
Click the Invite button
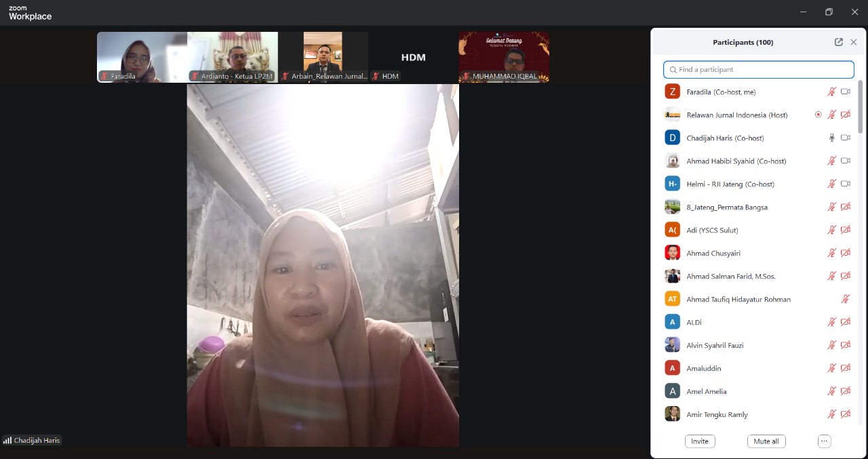pyautogui.click(x=700, y=441)
